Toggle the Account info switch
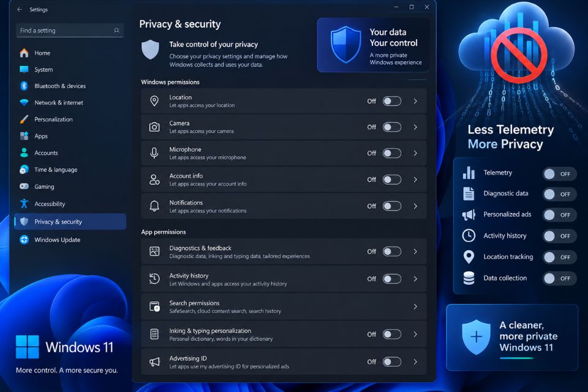 point(392,179)
